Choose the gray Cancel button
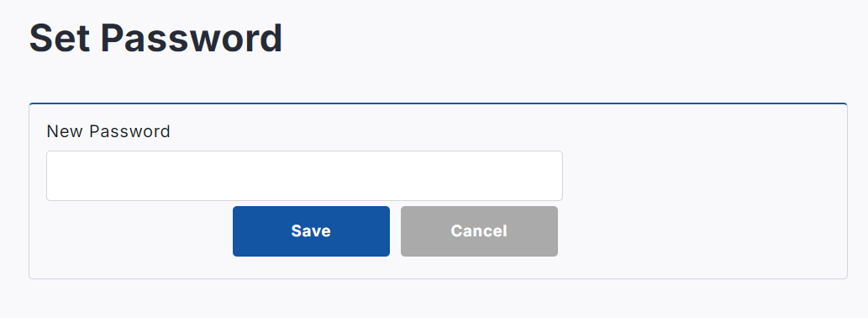The image size is (868, 318). [480, 231]
